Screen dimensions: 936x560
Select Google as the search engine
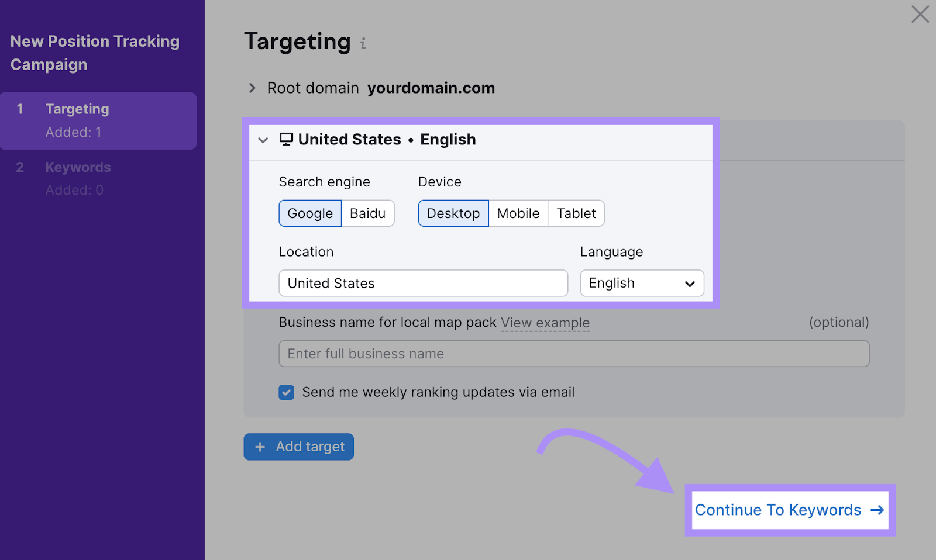tap(309, 213)
